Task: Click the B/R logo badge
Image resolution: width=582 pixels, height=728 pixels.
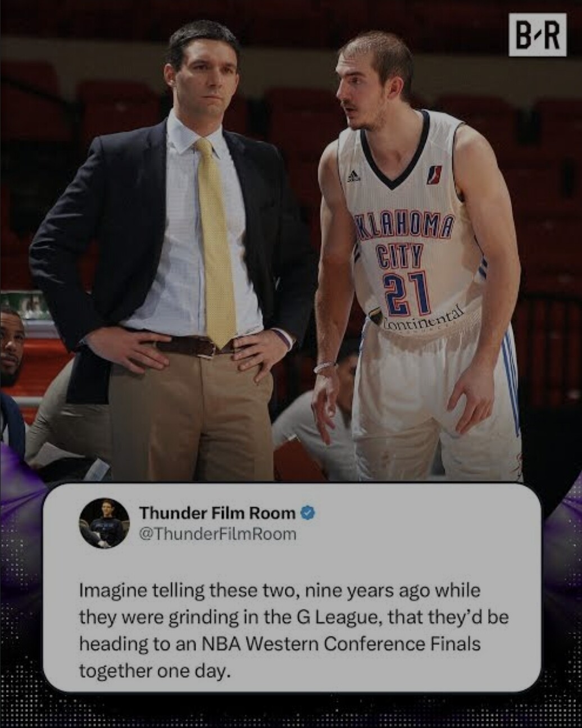Action: pos(538,35)
